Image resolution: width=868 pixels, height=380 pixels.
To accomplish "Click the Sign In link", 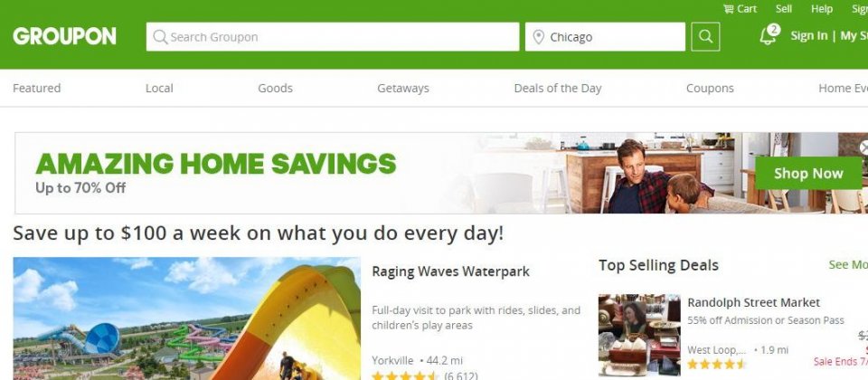I will tap(808, 36).
